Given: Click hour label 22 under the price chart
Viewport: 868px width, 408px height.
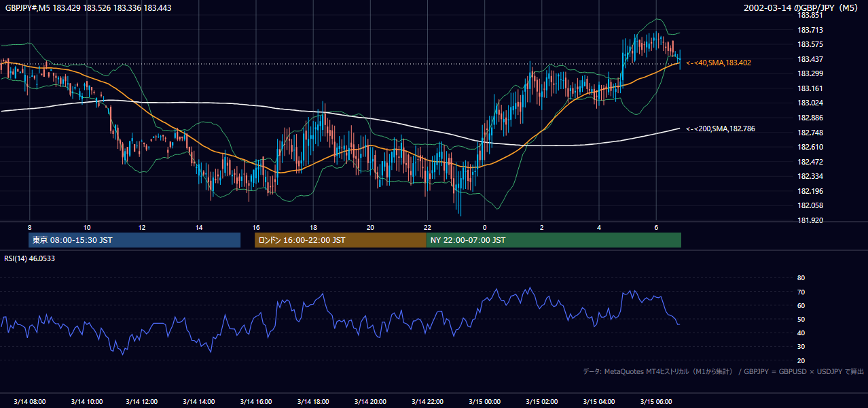Looking at the screenshot, I should 427,227.
